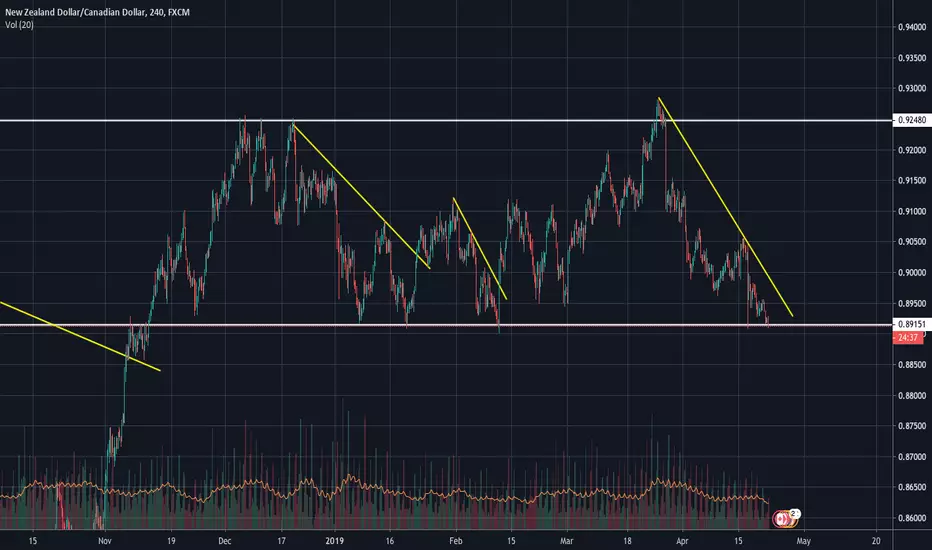Select the yellow trendline descending through April

[725, 207]
